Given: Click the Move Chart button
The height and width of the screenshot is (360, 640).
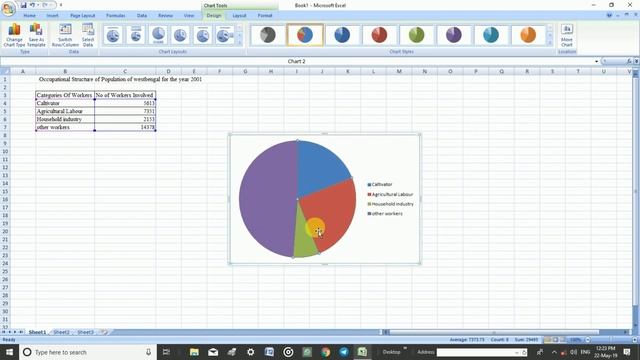Looking at the screenshot, I should pos(567,36).
